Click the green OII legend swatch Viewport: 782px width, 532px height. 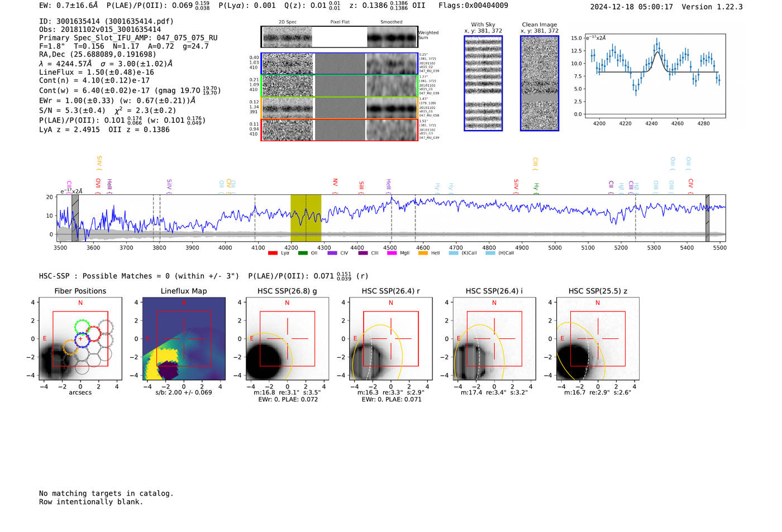303,253
